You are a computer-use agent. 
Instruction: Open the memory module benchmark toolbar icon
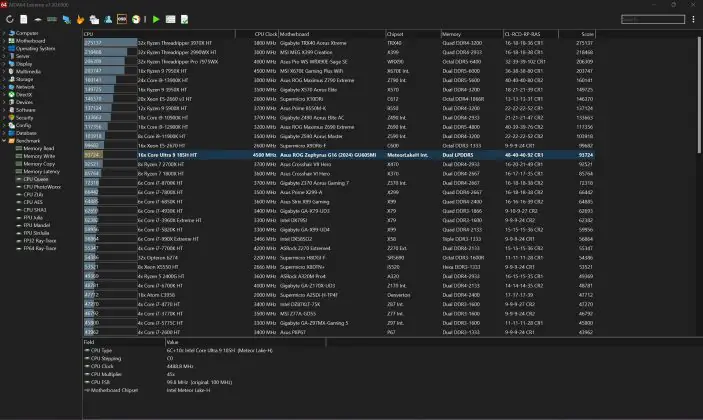52,19
